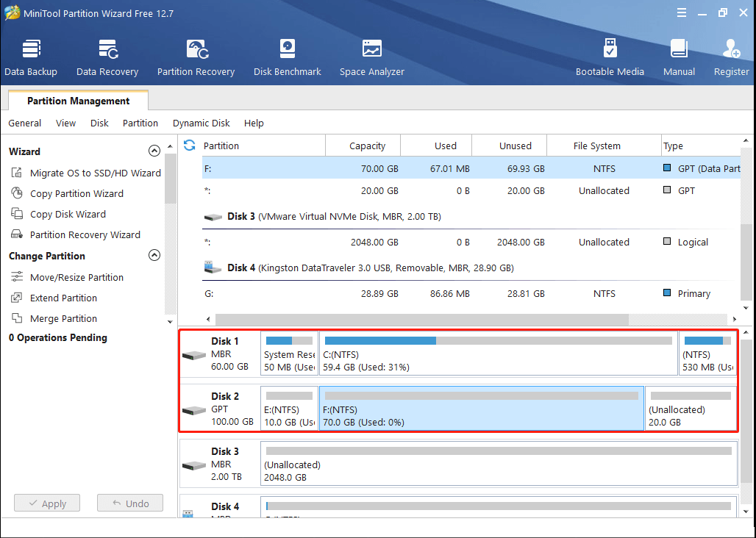Open the View menu
The width and height of the screenshot is (756, 538).
coord(65,123)
